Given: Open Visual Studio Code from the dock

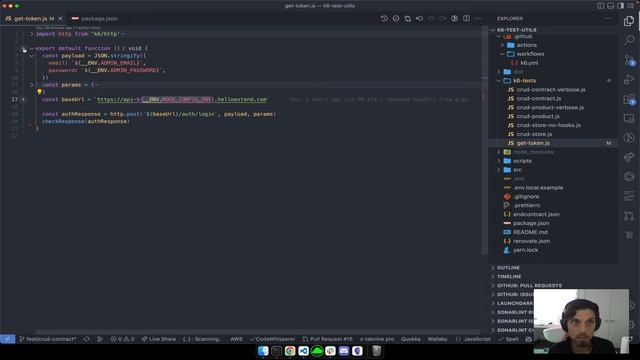Looking at the screenshot, I should pyautogui.click(x=303, y=351).
